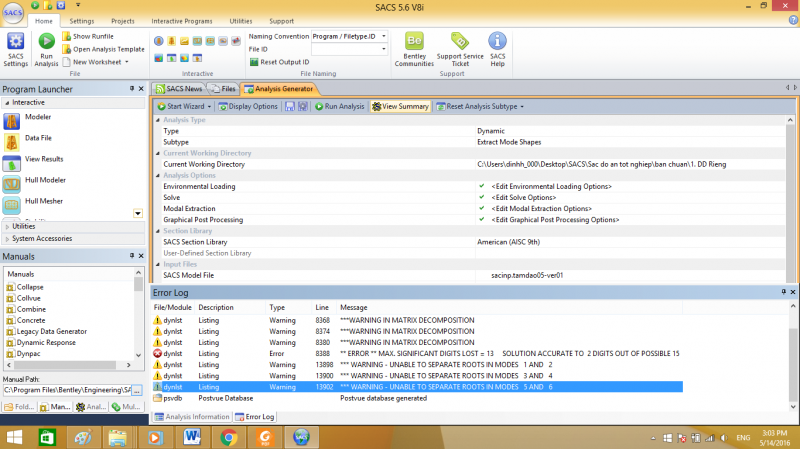800x449 pixels.
Task: Open Bentley Communities
Action: (x=414, y=49)
